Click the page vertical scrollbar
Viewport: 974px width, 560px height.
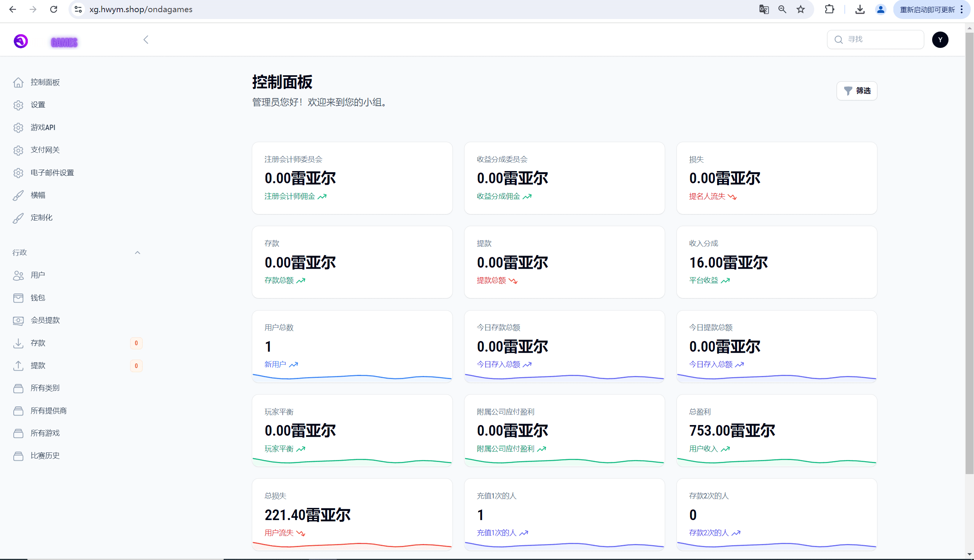tap(969, 250)
